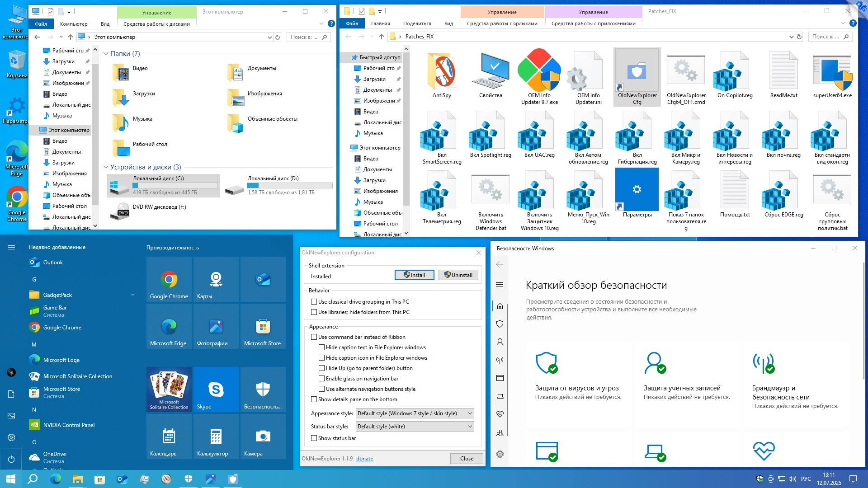Check Show status bar option
The image size is (868, 488).
314,438
